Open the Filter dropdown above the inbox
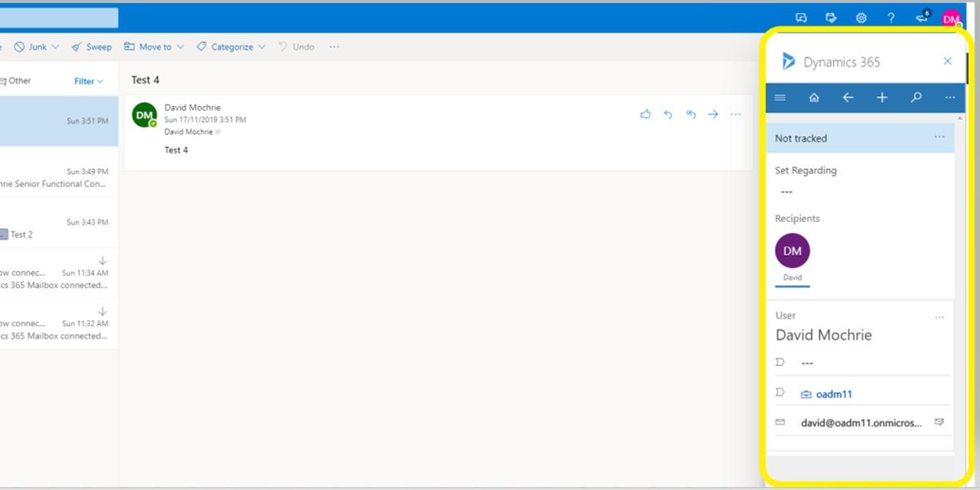Screen dimensions: 980x490 87,80
